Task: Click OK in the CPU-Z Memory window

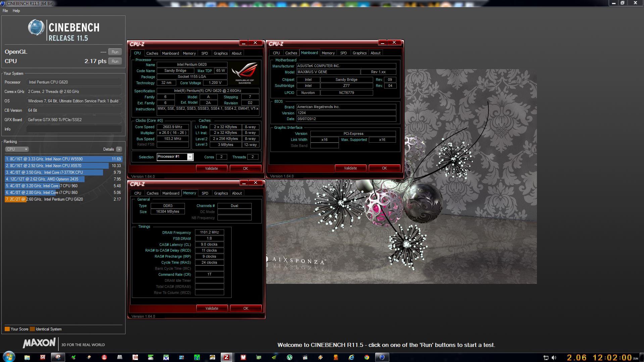Action: 246,308
